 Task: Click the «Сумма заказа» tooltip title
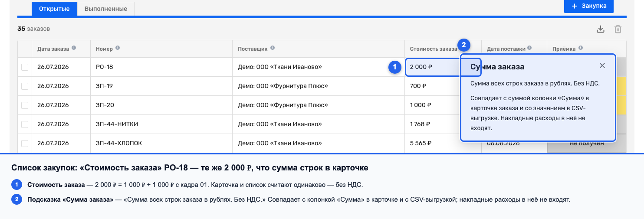(497, 67)
